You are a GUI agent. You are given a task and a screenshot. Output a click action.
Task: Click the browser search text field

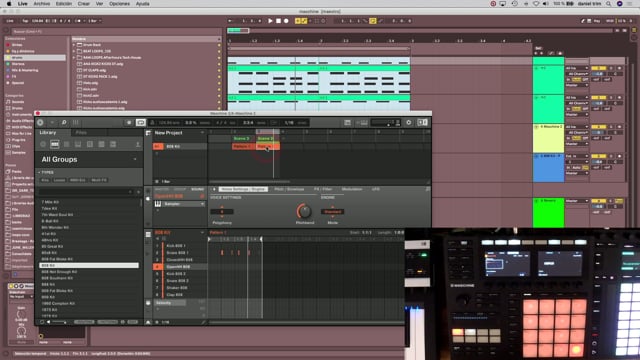pos(86,191)
